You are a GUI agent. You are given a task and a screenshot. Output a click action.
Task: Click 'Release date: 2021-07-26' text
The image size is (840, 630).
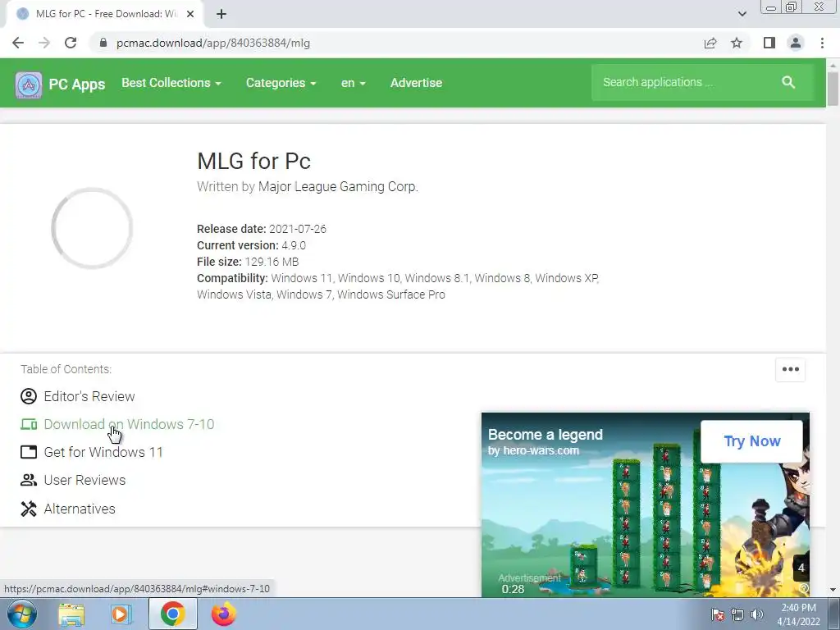tap(262, 229)
